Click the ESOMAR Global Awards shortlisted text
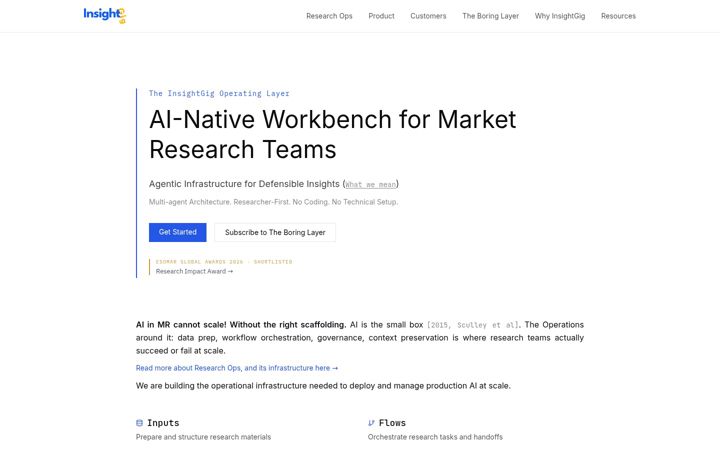Image resolution: width=720 pixels, height=450 pixels. 224,262
